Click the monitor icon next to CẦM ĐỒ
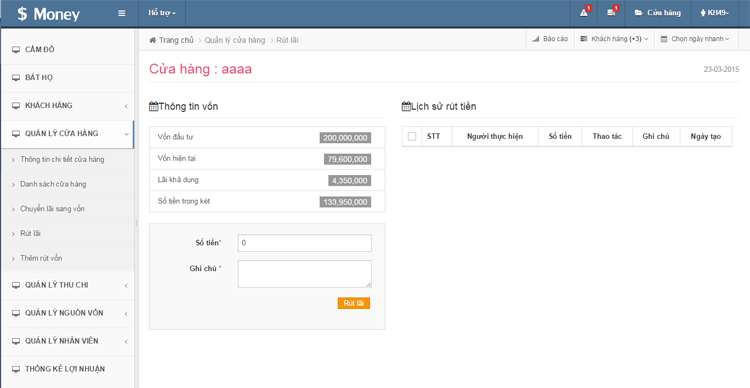This screenshot has height=388, width=750. [x=16, y=50]
